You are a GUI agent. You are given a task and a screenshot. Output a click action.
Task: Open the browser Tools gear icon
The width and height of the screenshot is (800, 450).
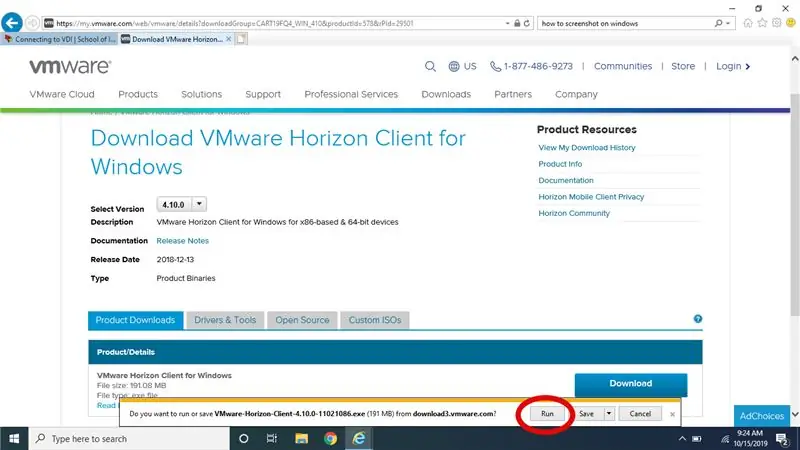(777, 23)
